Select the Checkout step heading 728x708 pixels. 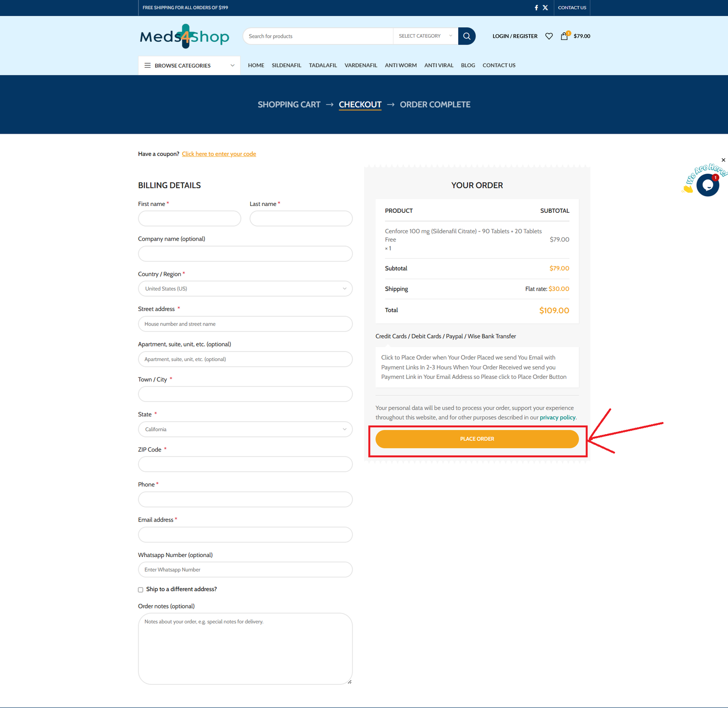tap(360, 105)
